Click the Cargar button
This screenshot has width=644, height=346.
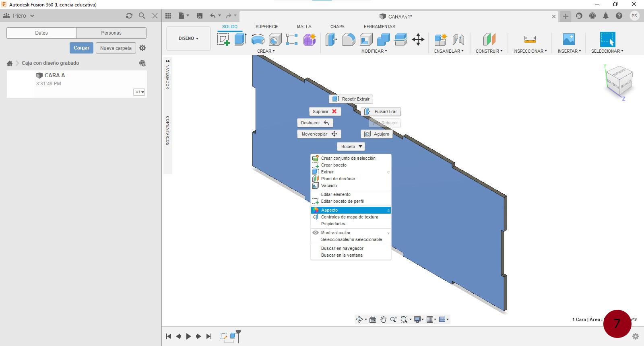(x=81, y=48)
